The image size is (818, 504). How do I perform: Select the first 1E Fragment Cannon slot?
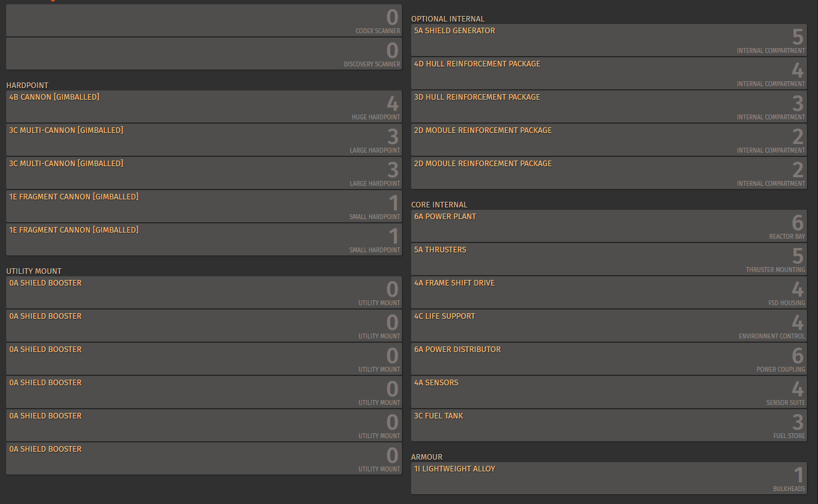[x=204, y=206]
